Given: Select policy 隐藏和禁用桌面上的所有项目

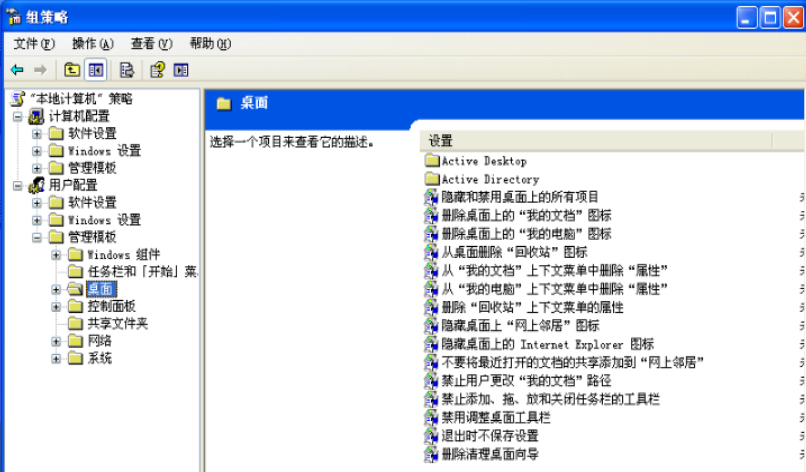Looking at the screenshot, I should point(519,197).
